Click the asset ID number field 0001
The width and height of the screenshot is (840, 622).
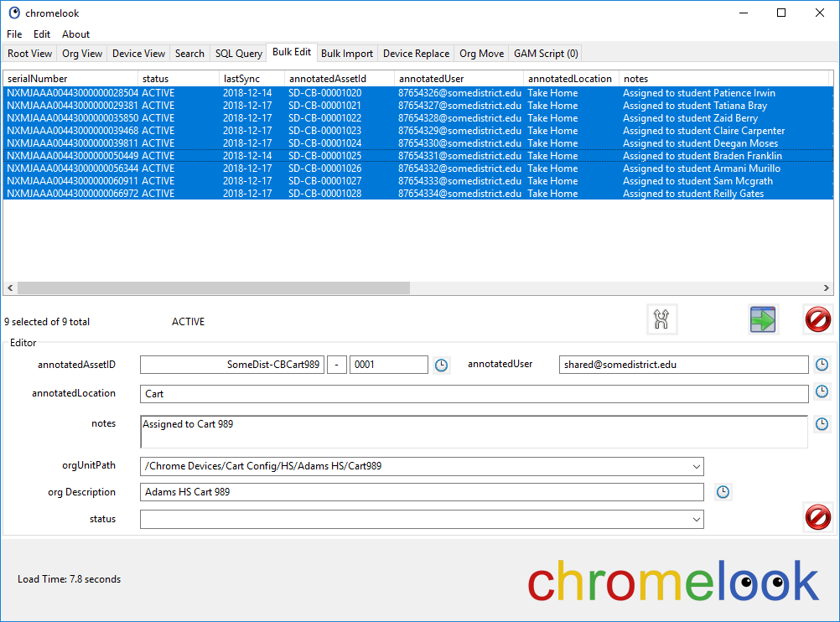[388, 365]
